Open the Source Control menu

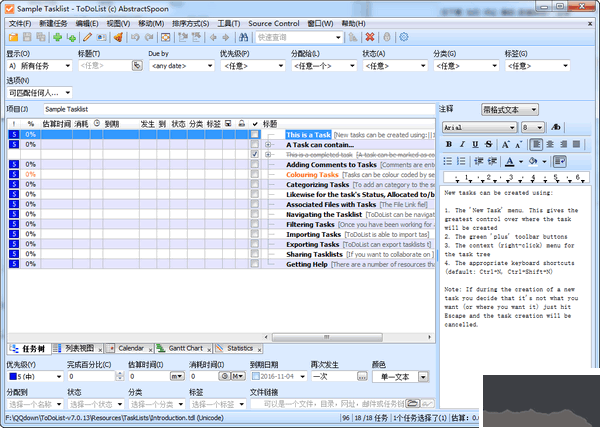(x=272, y=22)
